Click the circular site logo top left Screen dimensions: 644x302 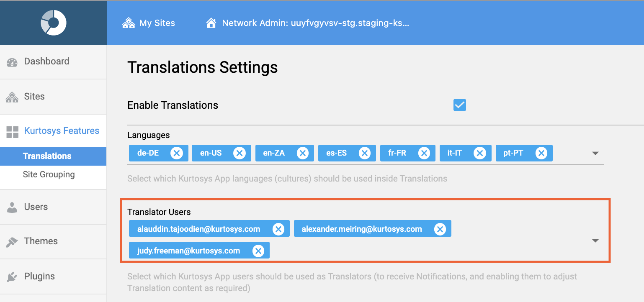point(54,23)
